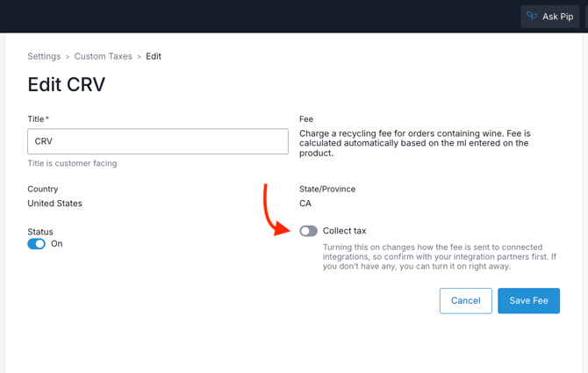The height and width of the screenshot is (373, 588).
Task: Enable the Collect tax toggle
Action: pos(308,231)
